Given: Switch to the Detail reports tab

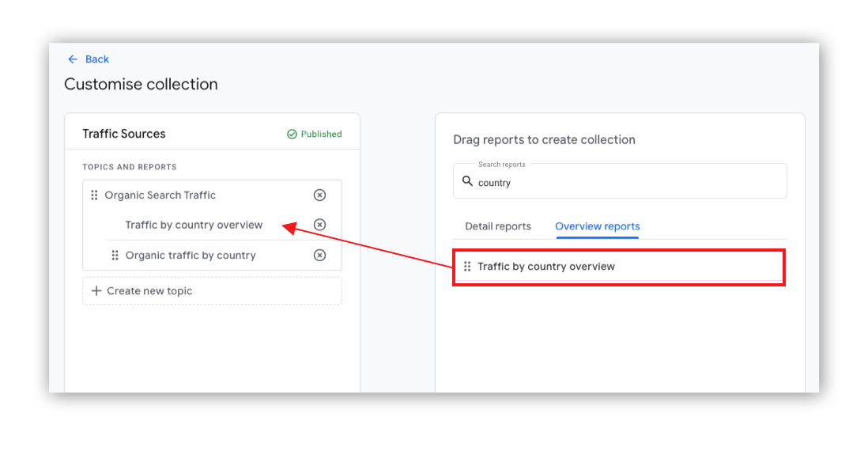Looking at the screenshot, I should 498,226.
